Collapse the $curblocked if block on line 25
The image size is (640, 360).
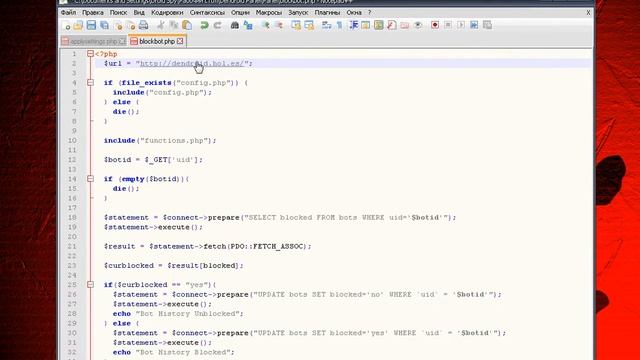[x=90, y=284]
